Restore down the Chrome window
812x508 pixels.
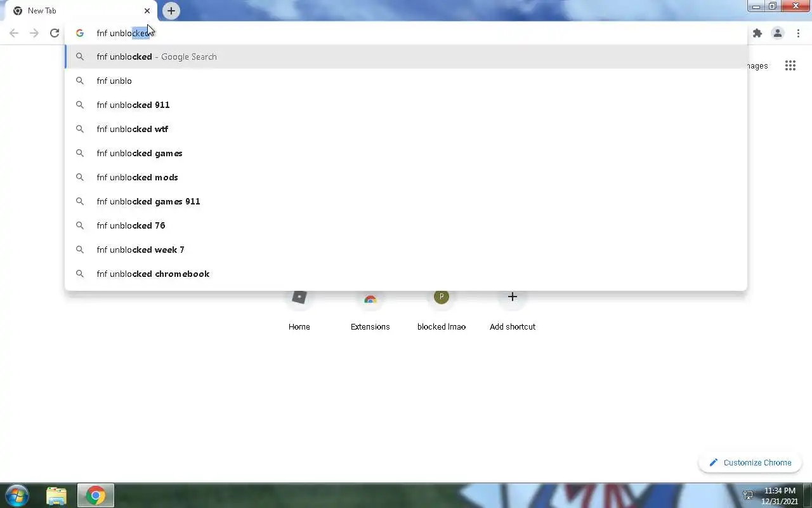tap(772, 6)
